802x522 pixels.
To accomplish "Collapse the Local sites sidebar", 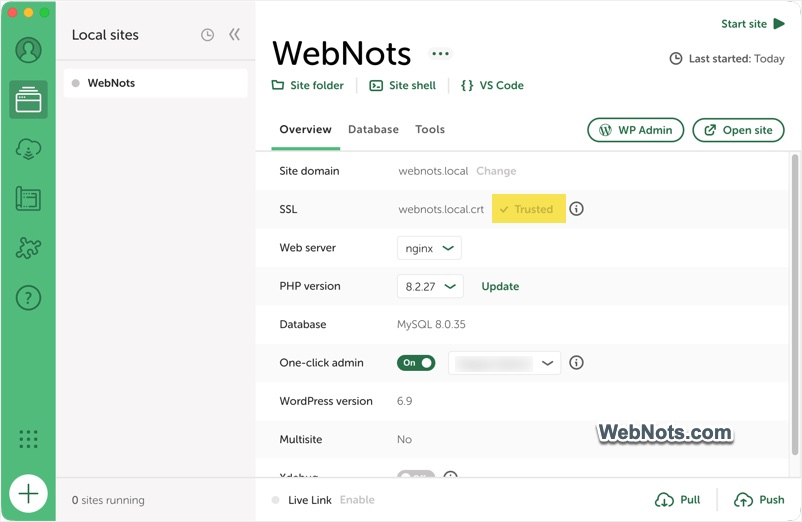I will pyautogui.click(x=234, y=34).
